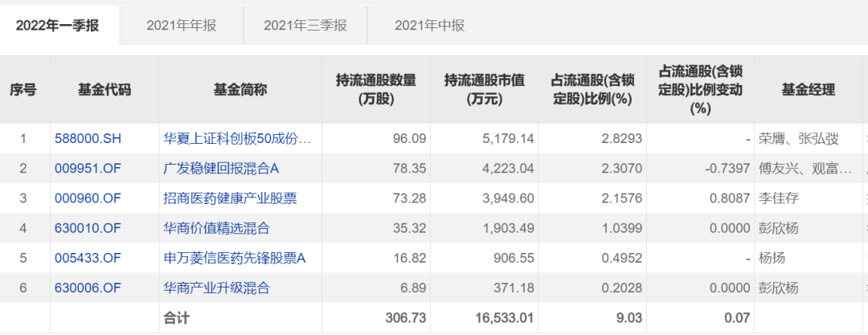
Task: Click the 基金经理 column header
Action: point(809,90)
